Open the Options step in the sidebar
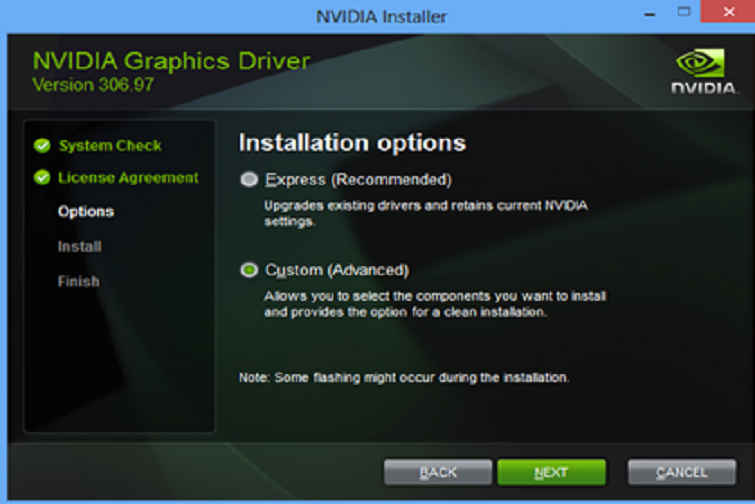Image resolution: width=755 pixels, height=504 pixels. tap(86, 212)
